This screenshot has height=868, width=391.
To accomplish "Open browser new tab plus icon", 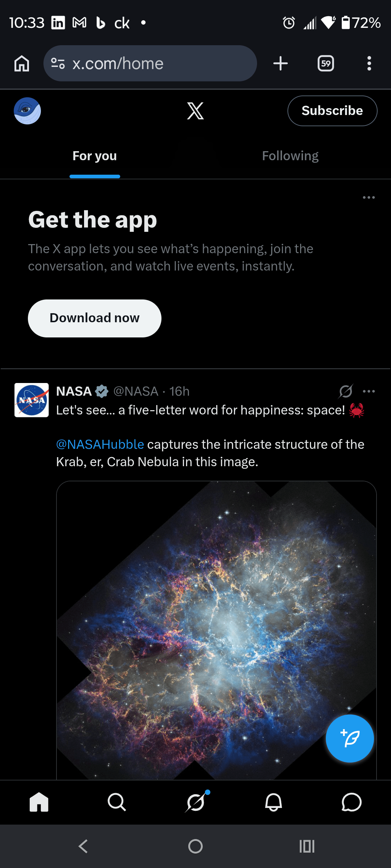I will click(x=281, y=64).
